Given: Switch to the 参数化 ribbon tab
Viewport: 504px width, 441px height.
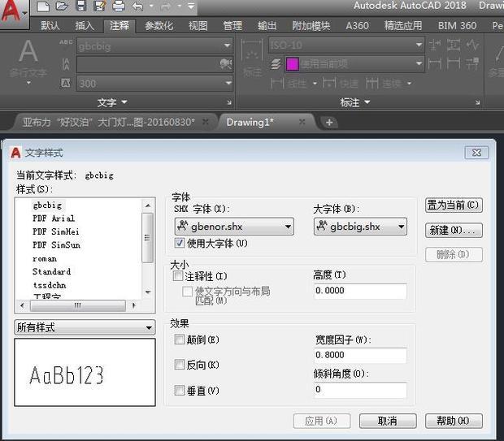Looking at the screenshot, I should pos(159,25).
